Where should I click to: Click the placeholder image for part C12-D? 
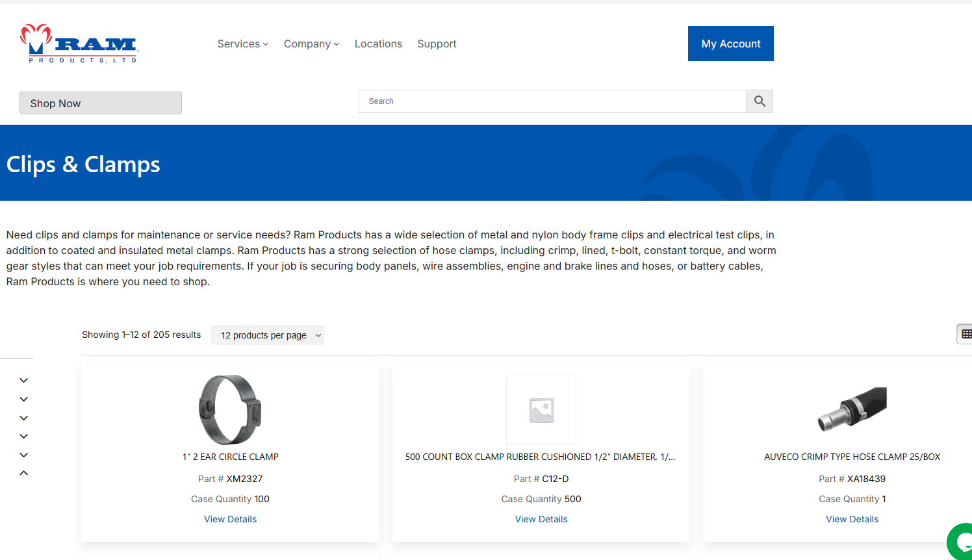coord(541,410)
